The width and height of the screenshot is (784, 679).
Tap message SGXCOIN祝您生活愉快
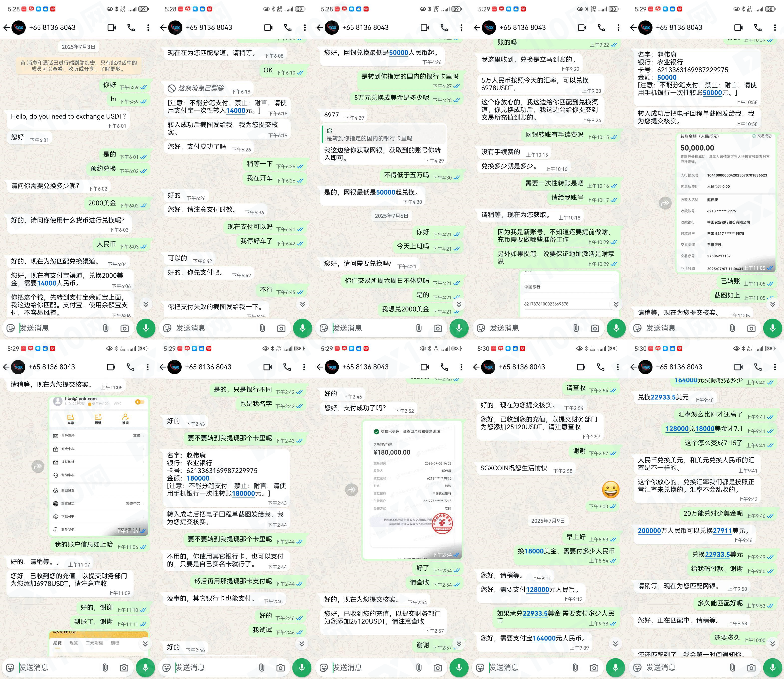click(x=526, y=468)
